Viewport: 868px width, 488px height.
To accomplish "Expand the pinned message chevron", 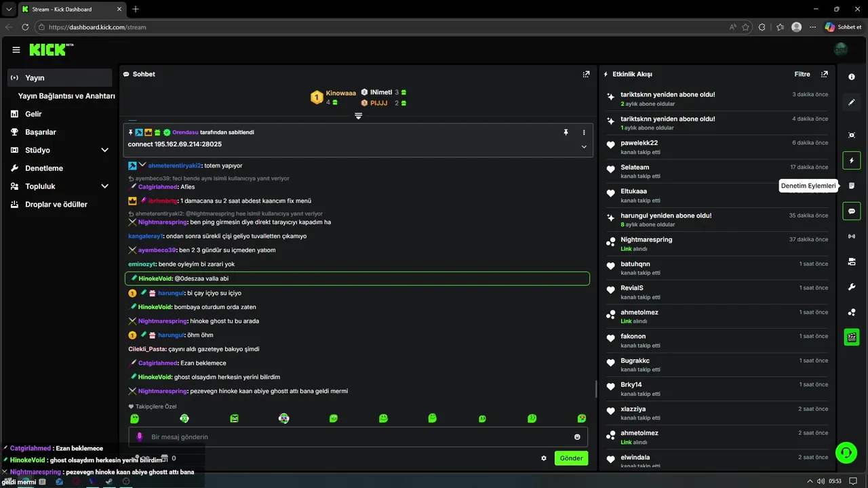I will (584, 146).
